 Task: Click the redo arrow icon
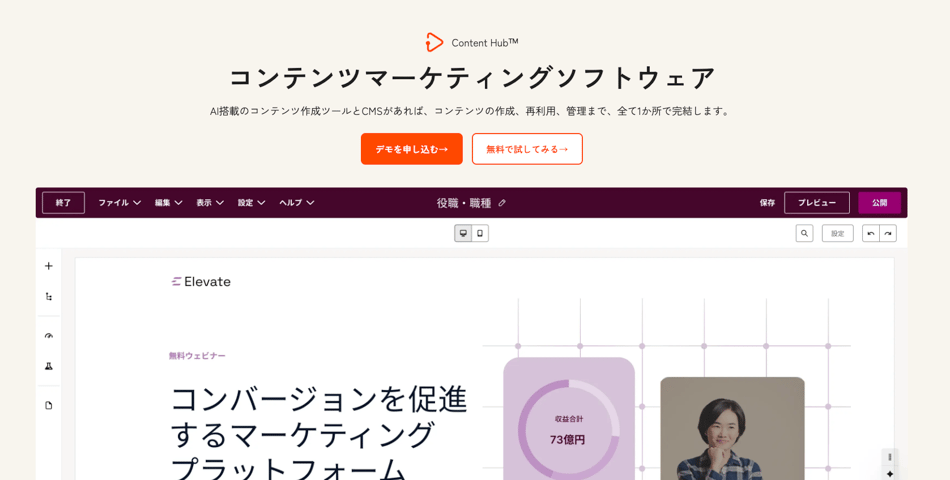pyautogui.click(x=888, y=233)
